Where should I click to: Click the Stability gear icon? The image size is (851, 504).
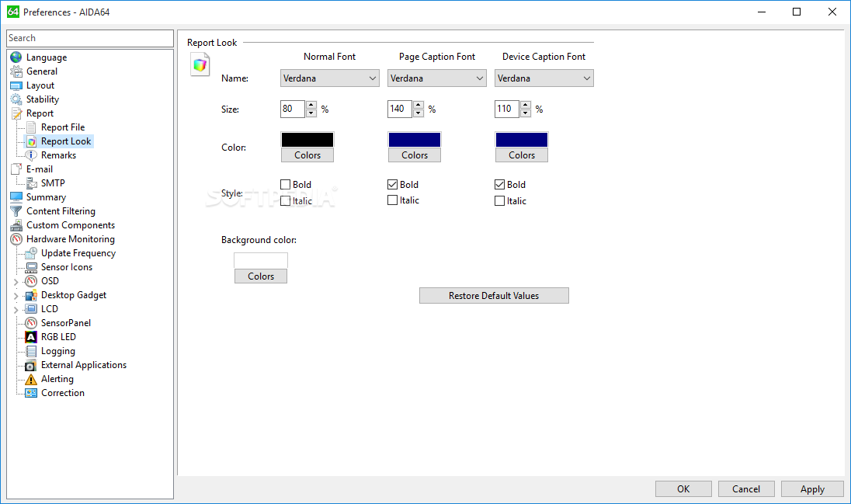pos(16,99)
